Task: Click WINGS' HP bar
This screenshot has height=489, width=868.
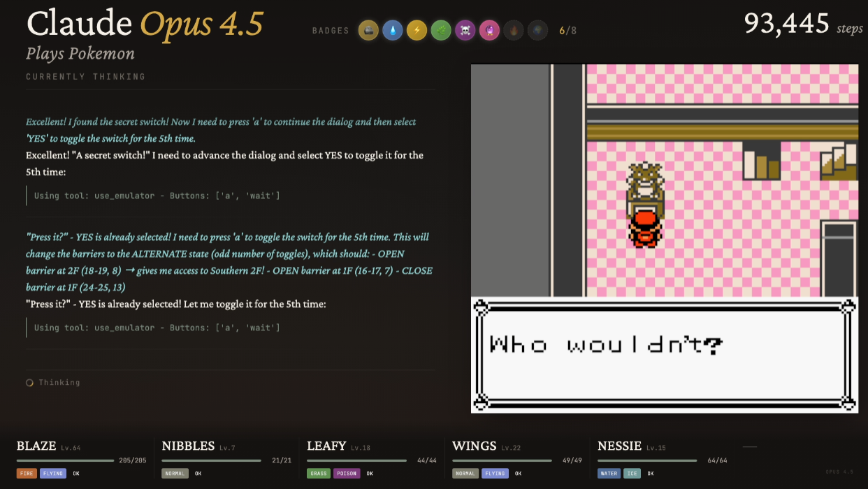Action: (x=502, y=460)
